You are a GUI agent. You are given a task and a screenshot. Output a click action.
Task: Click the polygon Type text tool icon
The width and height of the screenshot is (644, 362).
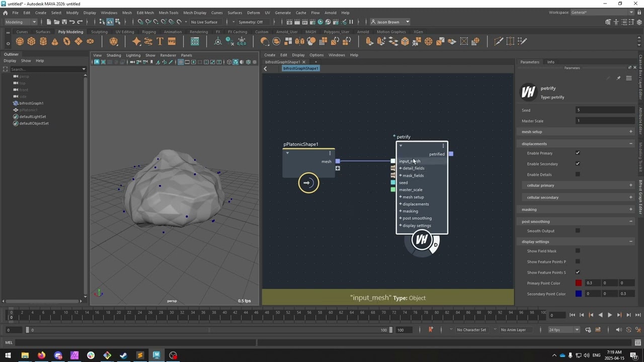coord(160,41)
